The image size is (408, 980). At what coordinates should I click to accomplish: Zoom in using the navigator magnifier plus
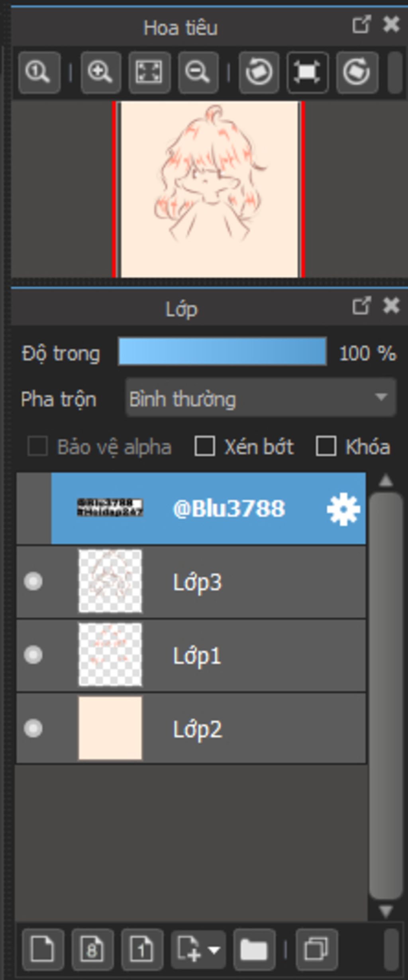coord(100,73)
